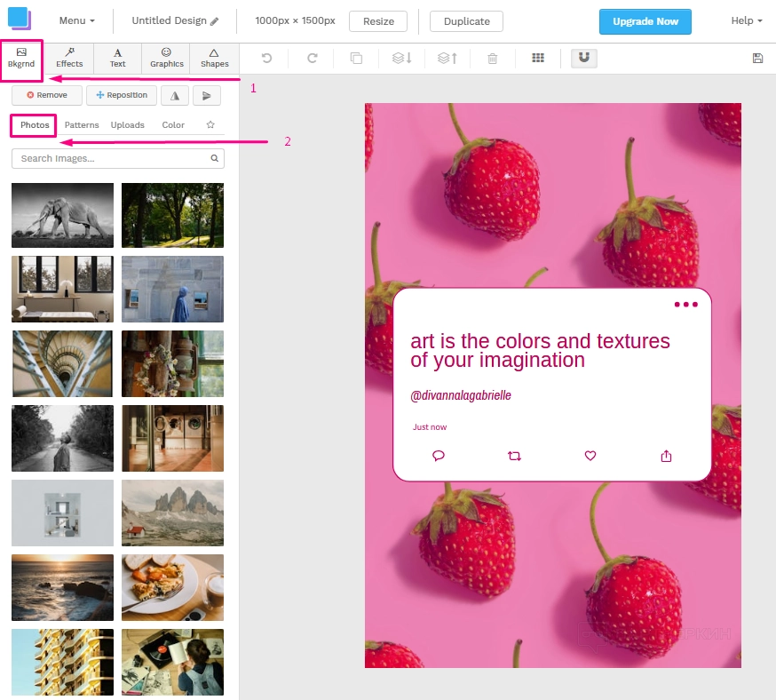Toggle the magnet snapping button
The width and height of the screenshot is (776, 700).
point(583,59)
